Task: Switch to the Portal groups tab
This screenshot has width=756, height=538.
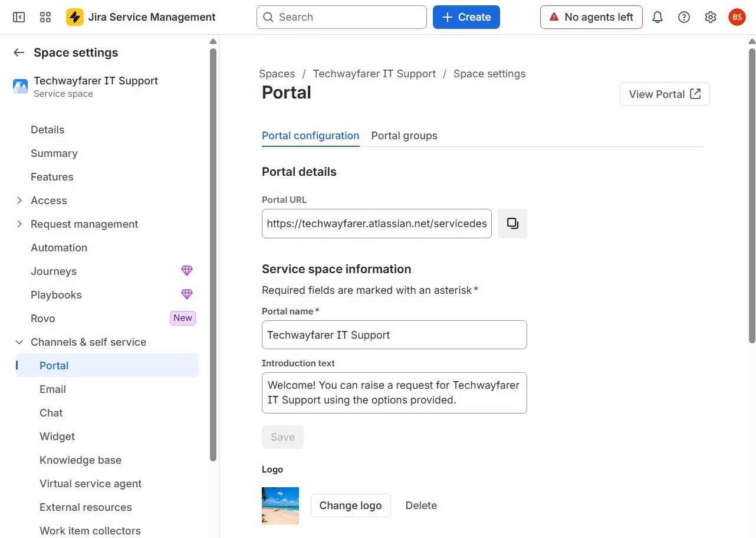Action: click(x=405, y=136)
